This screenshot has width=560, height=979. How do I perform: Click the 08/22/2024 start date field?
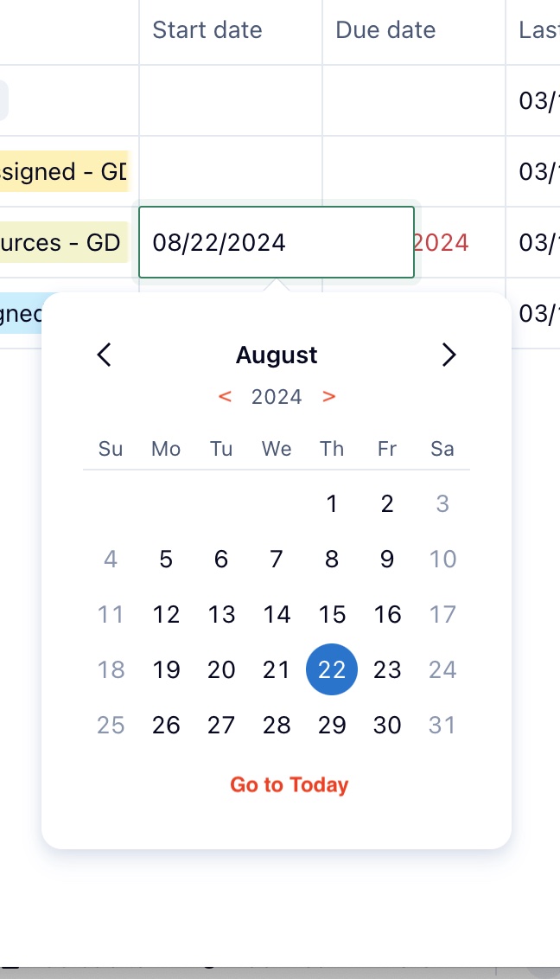[277, 242]
